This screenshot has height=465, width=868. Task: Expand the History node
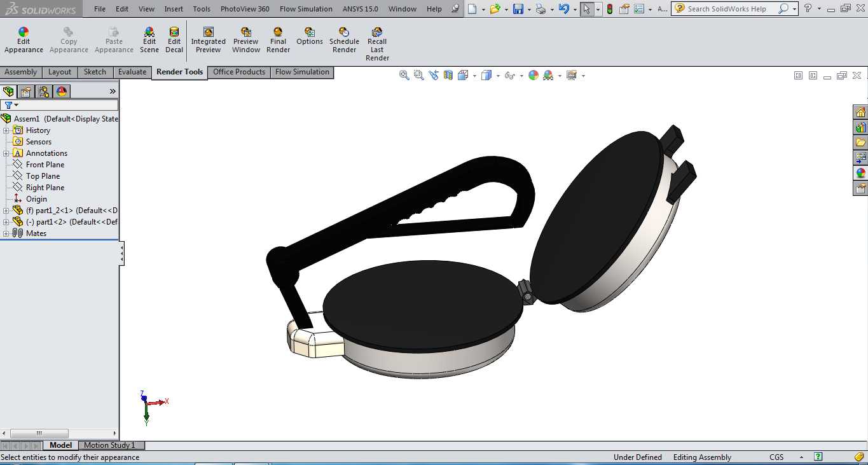click(6, 130)
